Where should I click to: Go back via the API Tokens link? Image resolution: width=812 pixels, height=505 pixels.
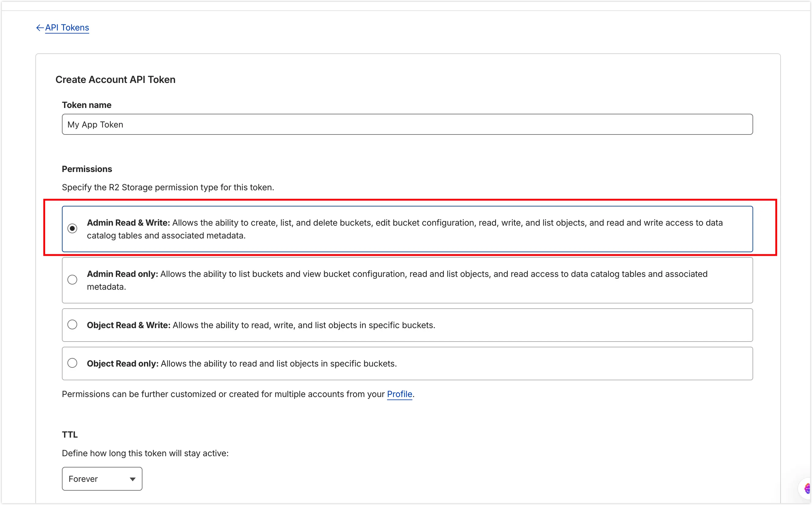[x=67, y=28]
